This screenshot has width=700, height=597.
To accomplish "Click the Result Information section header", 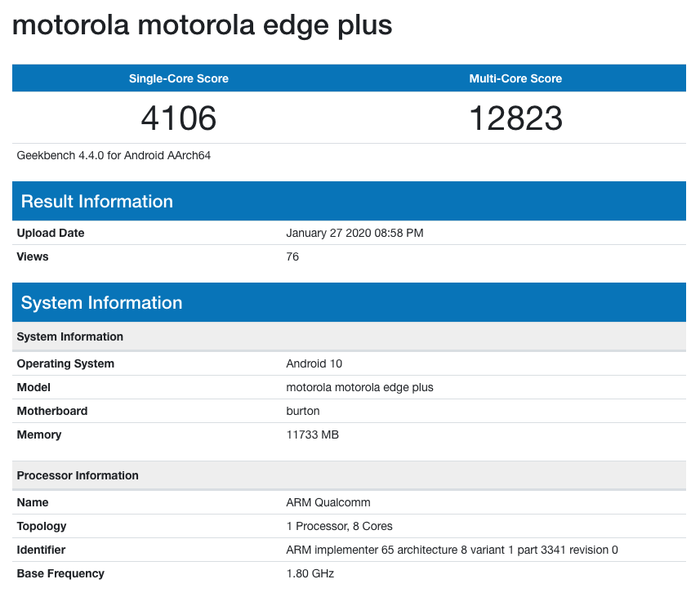I will tap(349, 201).
